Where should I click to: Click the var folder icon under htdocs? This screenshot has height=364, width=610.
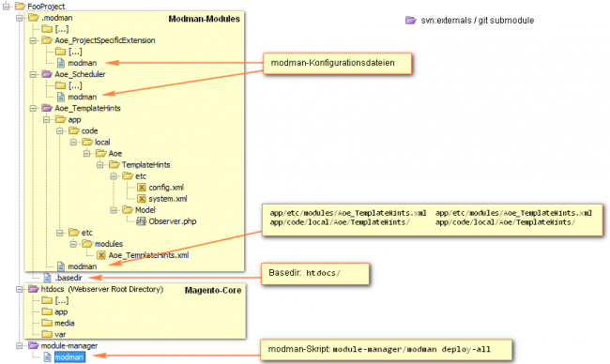click(x=47, y=334)
